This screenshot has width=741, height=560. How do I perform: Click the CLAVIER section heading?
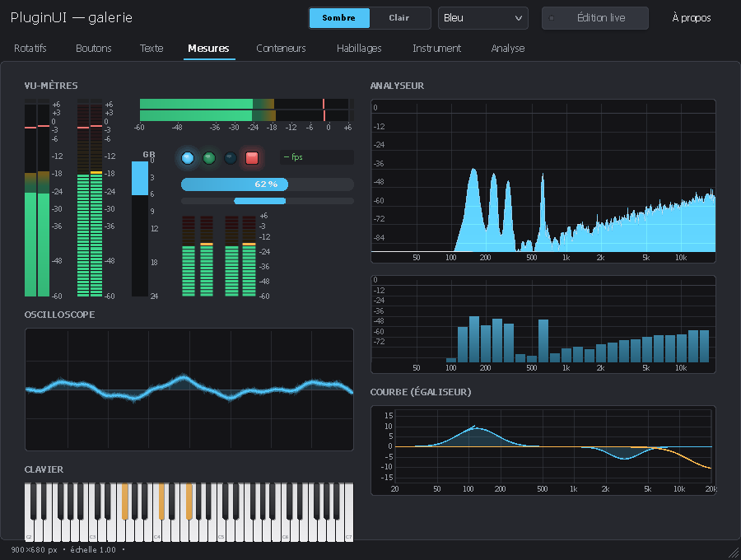44,469
